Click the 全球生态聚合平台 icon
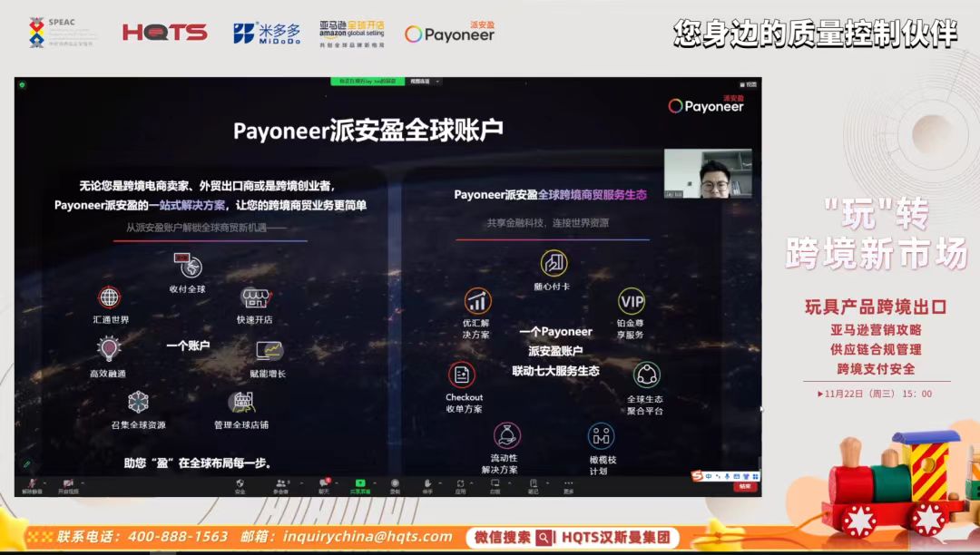The height and width of the screenshot is (555, 980). (x=647, y=375)
